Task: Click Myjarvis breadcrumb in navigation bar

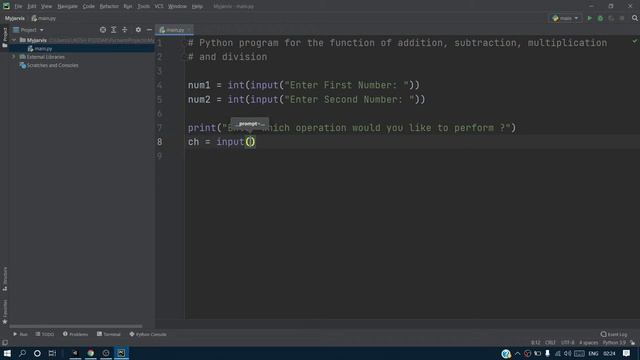Action: coord(15,18)
